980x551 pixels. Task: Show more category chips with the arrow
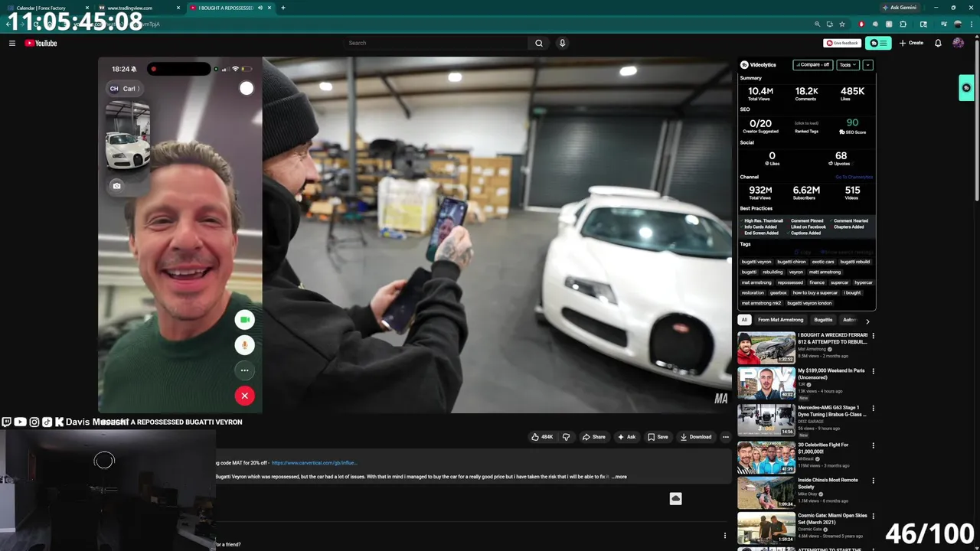pos(867,321)
